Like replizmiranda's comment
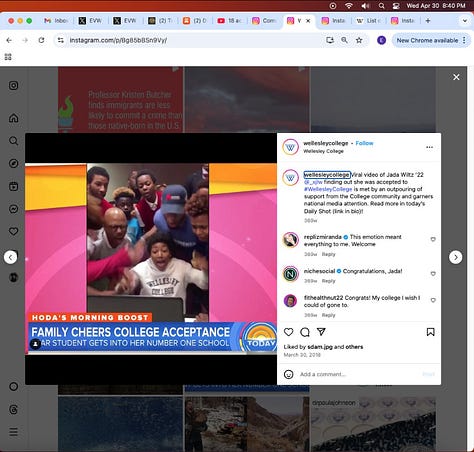 [x=433, y=239]
